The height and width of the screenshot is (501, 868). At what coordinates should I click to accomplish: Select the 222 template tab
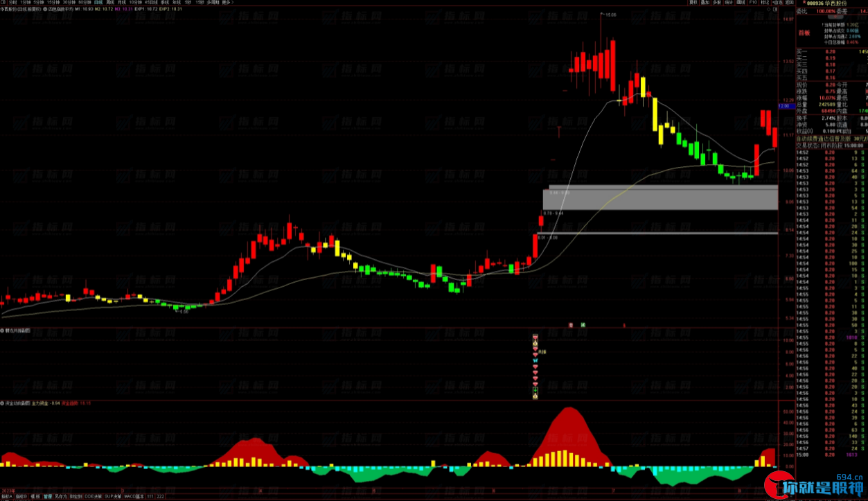tap(160, 497)
